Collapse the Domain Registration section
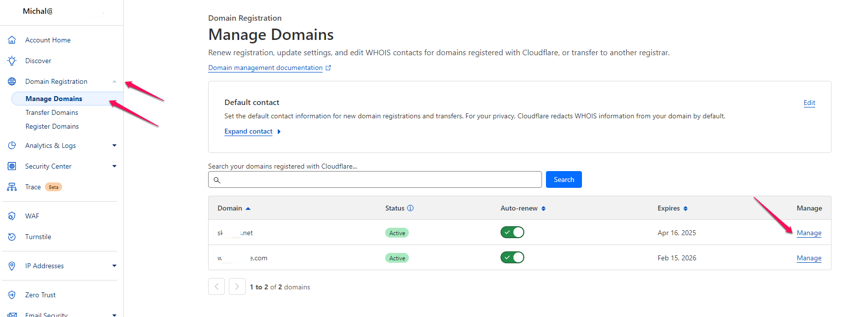The height and width of the screenshot is (317, 868). point(114,81)
